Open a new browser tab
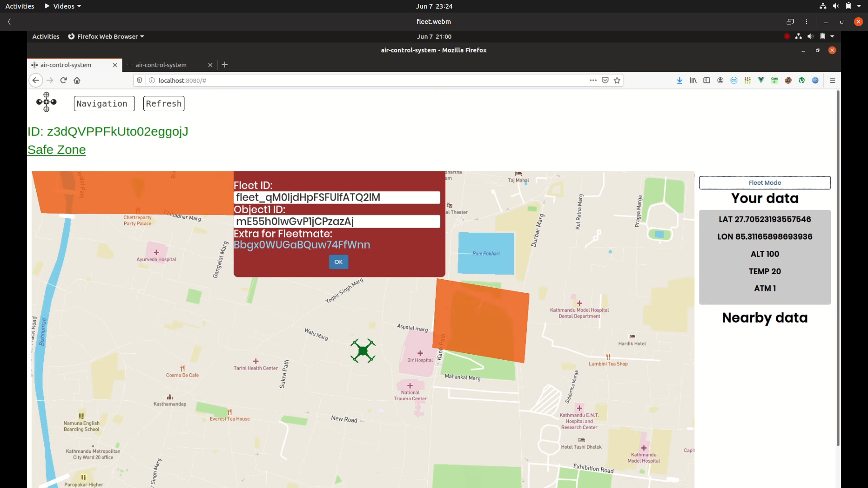 pyautogui.click(x=225, y=65)
